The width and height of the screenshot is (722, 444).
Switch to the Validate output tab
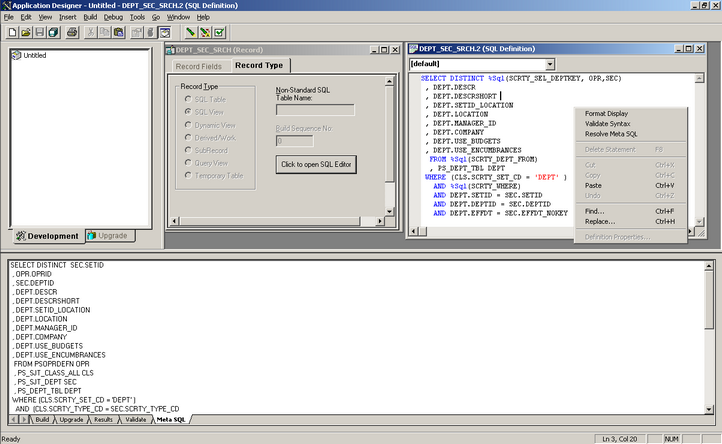click(135, 420)
